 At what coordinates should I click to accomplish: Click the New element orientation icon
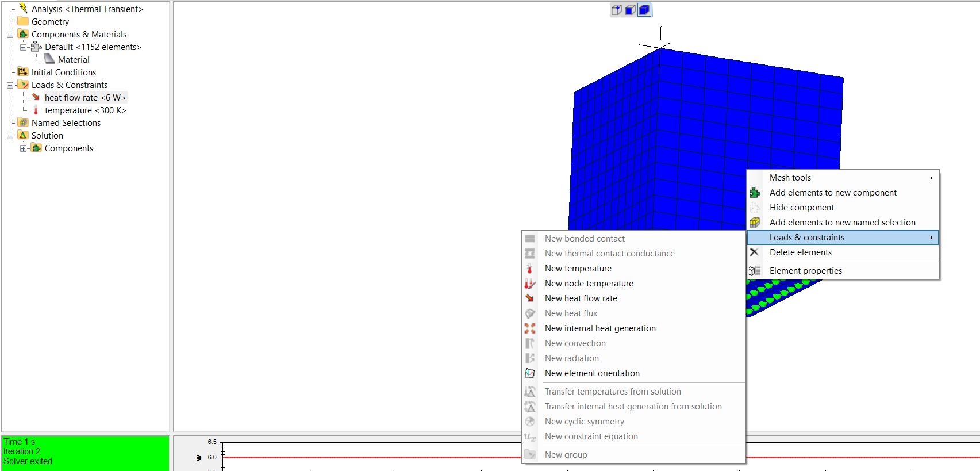530,373
